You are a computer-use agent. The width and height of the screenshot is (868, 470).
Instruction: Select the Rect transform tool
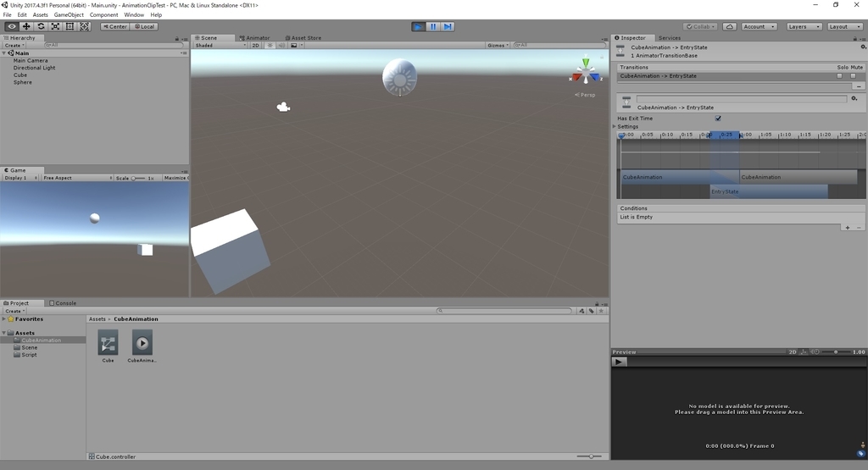point(70,26)
